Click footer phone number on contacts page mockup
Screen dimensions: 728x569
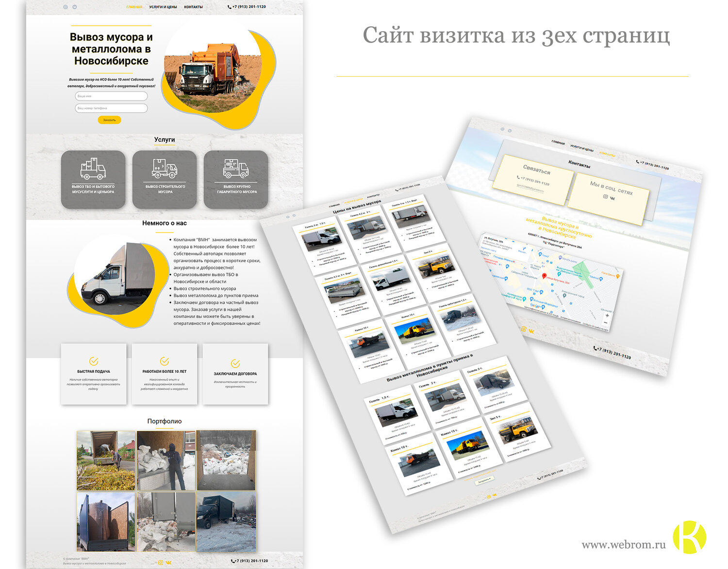(x=612, y=353)
